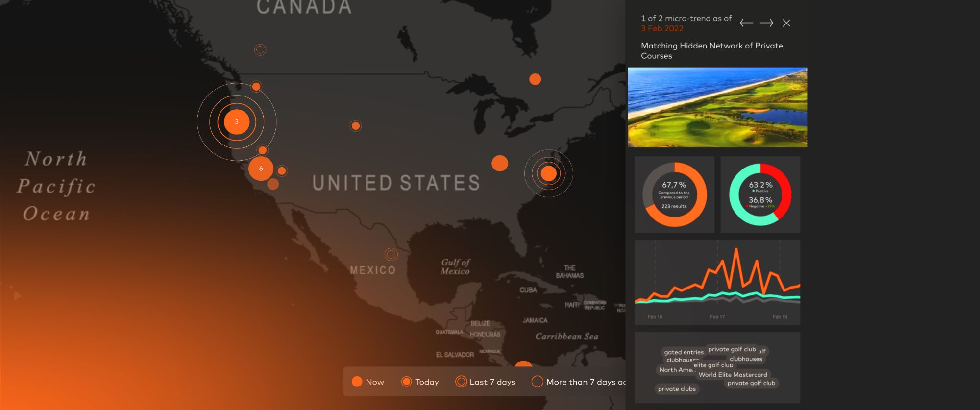Select the World Elite Mastercard keyword tag
This screenshot has height=410, width=980.
pos(733,375)
